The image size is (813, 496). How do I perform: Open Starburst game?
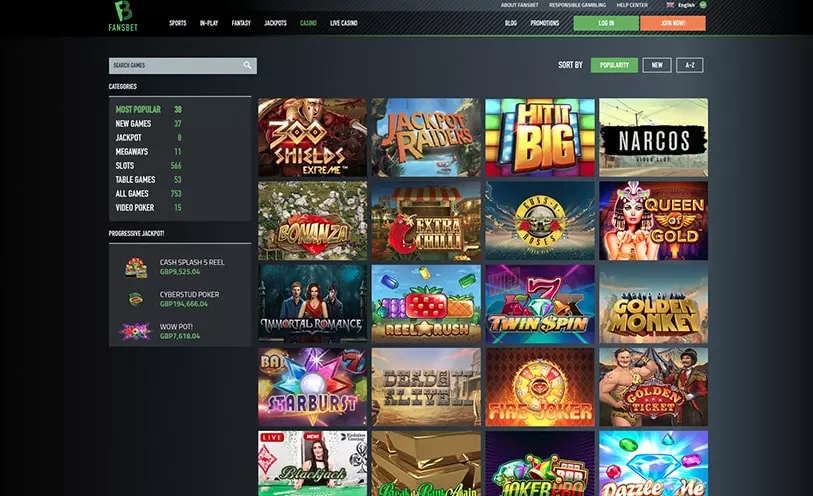(x=312, y=387)
